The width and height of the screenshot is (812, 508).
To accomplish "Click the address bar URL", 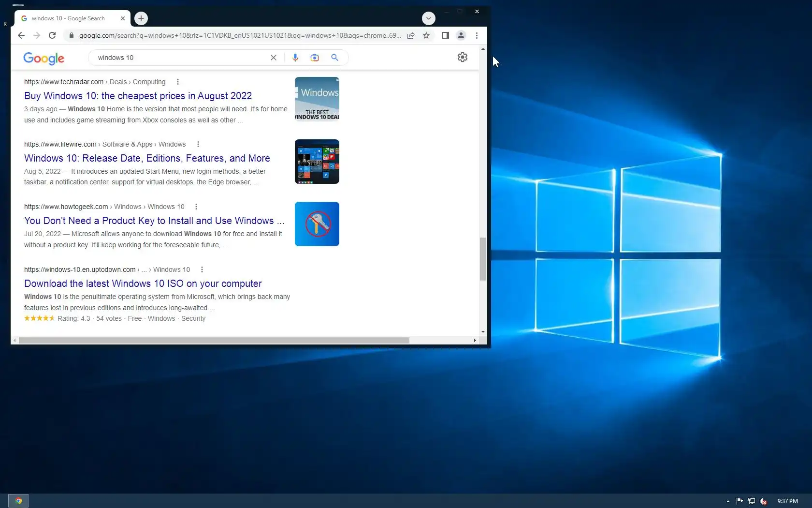I will point(240,35).
